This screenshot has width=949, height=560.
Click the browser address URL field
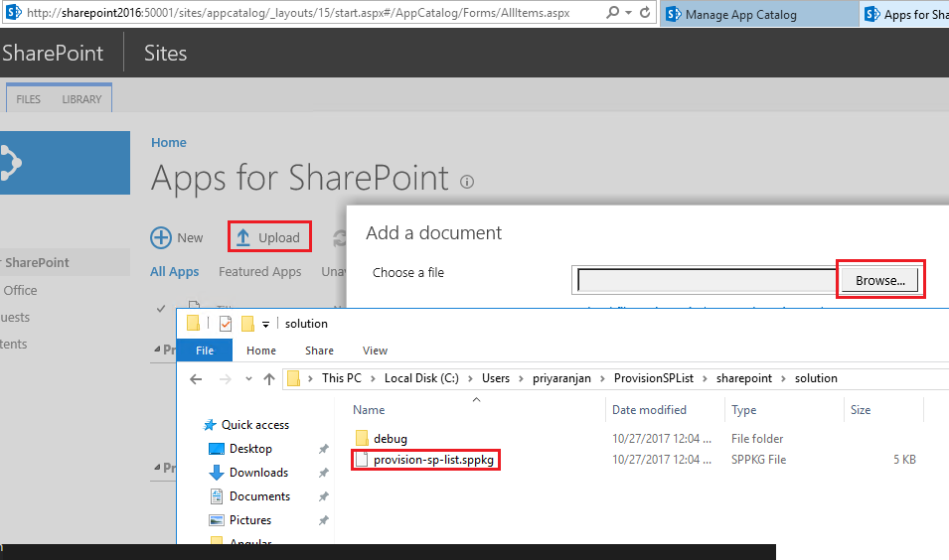(298, 13)
